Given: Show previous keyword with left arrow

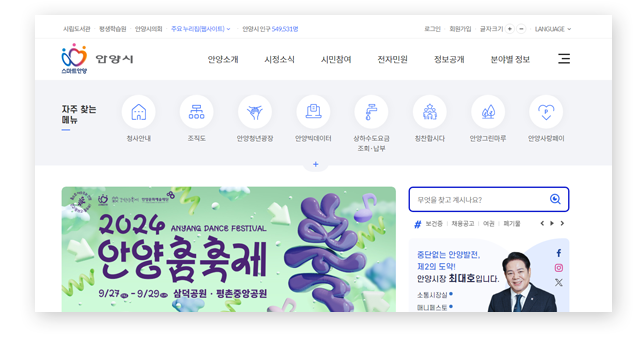Looking at the screenshot, I should click(542, 223).
